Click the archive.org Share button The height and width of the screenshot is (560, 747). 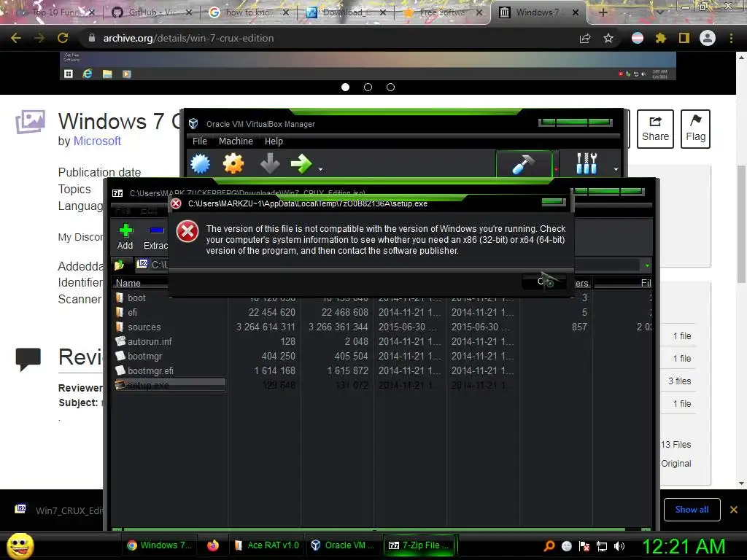point(655,129)
